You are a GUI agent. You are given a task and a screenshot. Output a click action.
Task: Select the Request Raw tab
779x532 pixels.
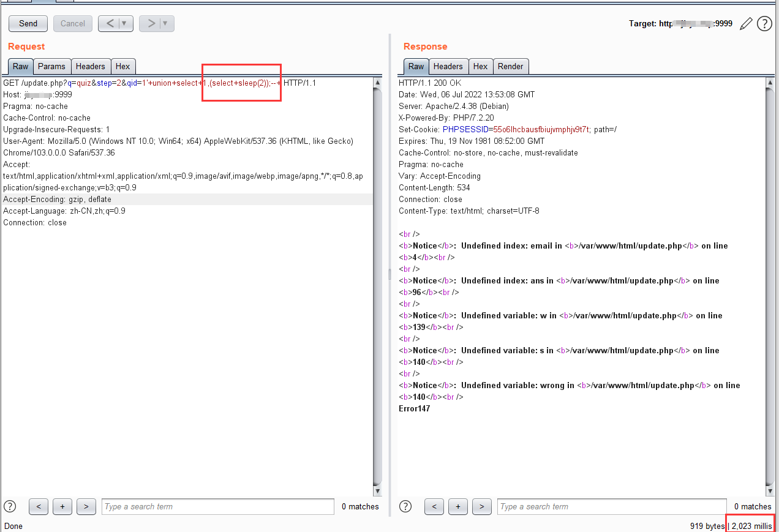click(x=20, y=66)
